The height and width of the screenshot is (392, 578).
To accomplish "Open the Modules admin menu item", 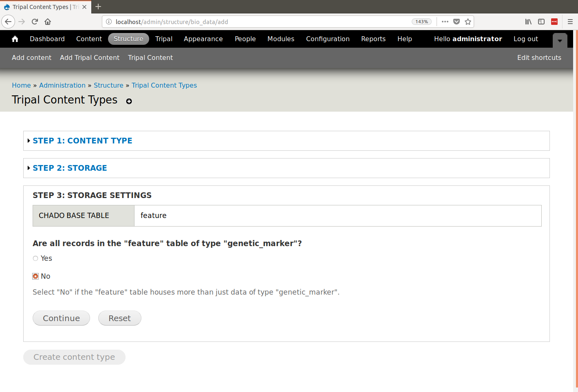I will tap(280, 39).
